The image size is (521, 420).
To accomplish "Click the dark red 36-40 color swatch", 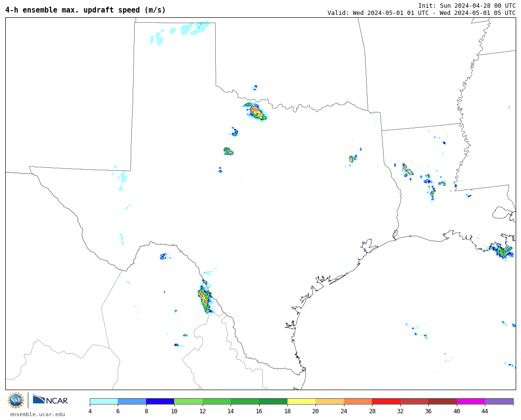I will [442, 401].
